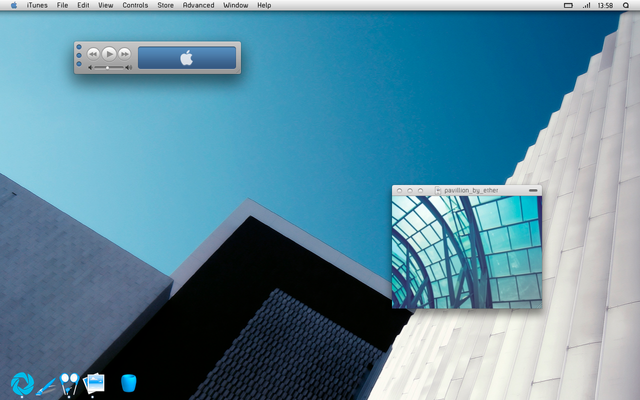
Task: Click lowest blue window button on iTunes player
Action: (x=79, y=64)
